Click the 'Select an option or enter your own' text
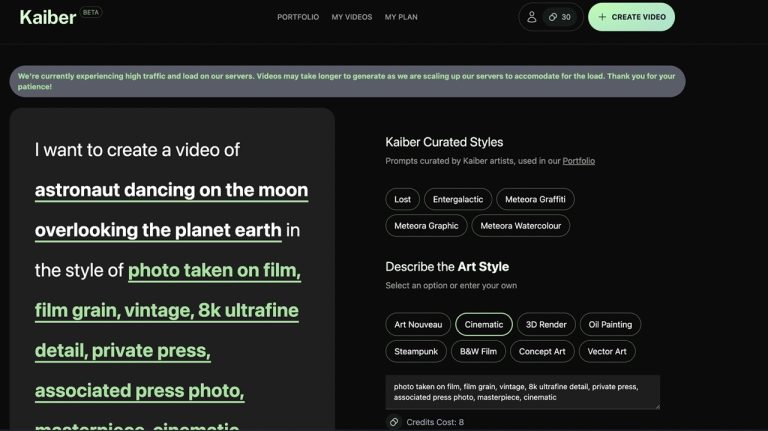 (451, 286)
